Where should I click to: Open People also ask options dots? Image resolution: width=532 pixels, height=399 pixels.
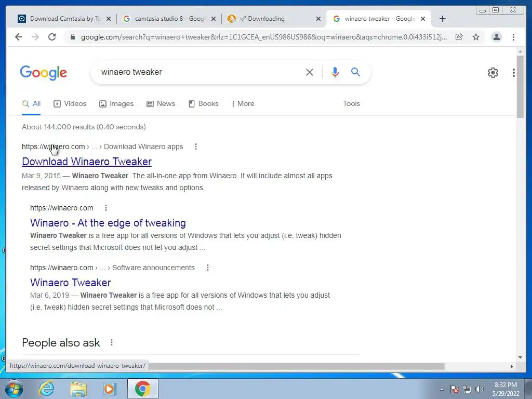[x=112, y=343]
